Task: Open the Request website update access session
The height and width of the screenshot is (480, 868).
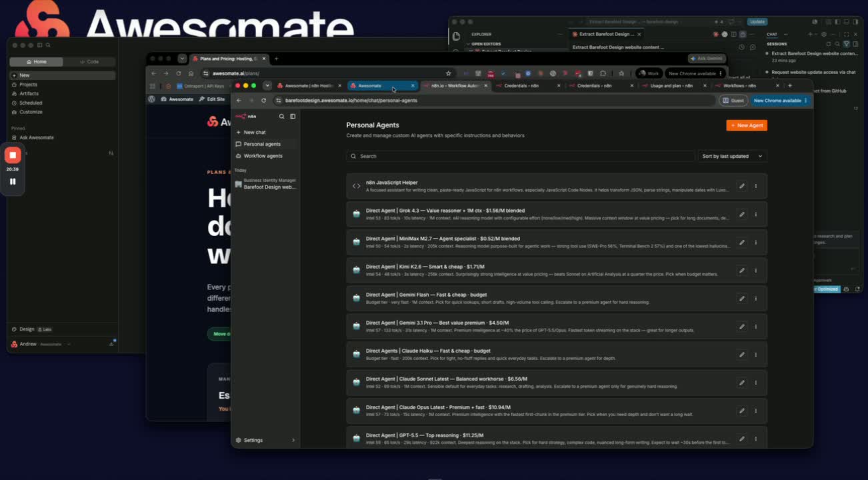Action: click(x=813, y=72)
